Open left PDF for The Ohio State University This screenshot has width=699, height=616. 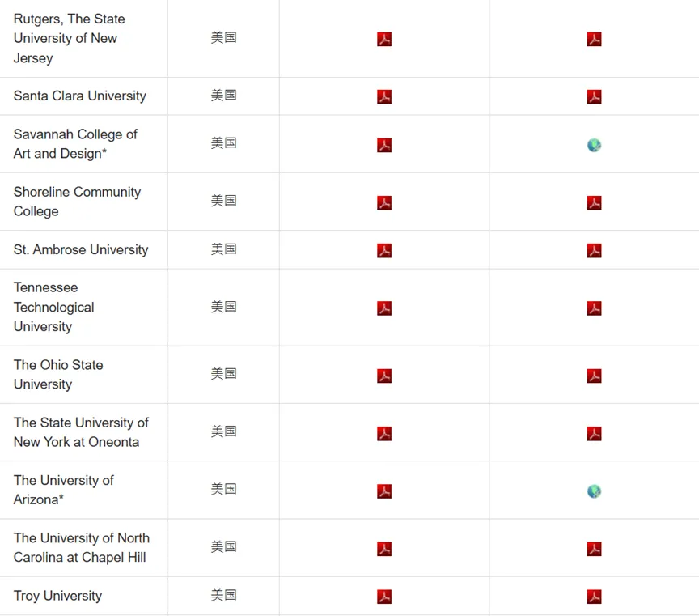point(384,376)
